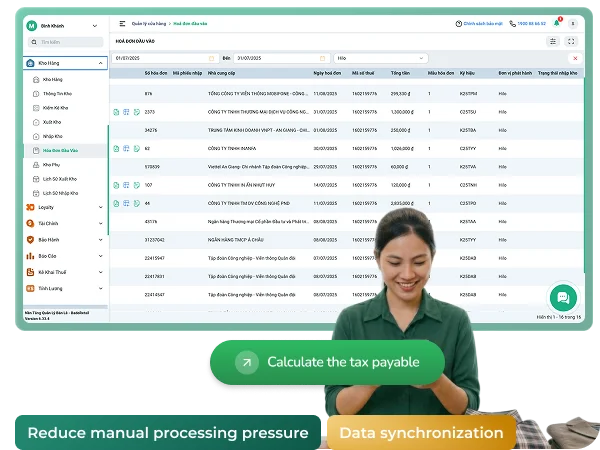Open the green chat support bubble
The width and height of the screenshot is (600, 450).
563,297
